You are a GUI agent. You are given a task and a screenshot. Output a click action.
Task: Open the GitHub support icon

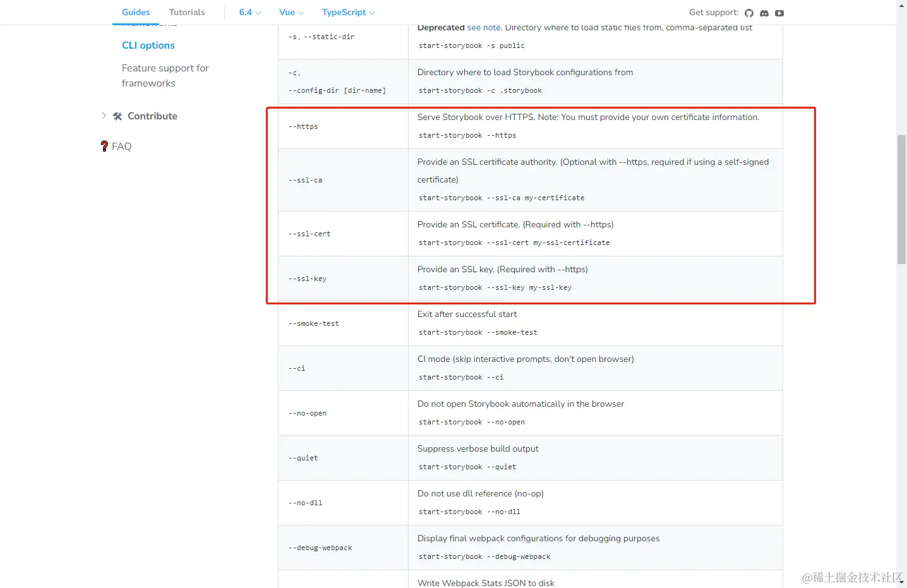(749, 13)
